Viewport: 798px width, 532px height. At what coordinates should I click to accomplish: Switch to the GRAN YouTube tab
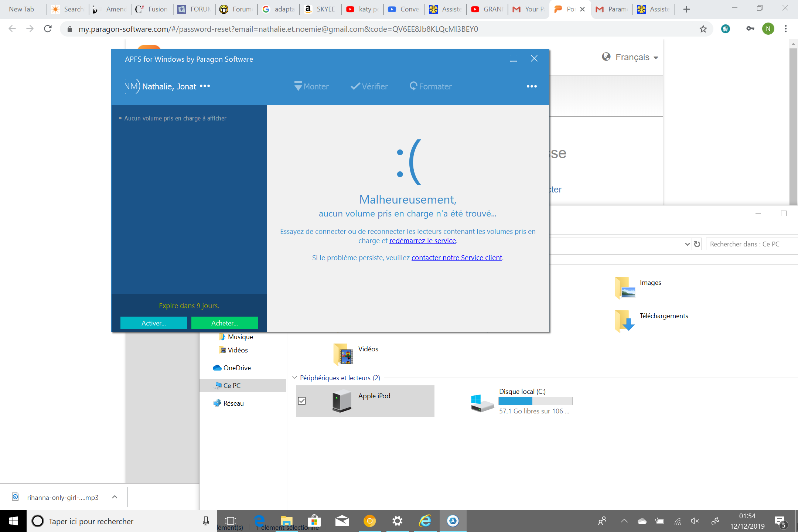pos(487,9)
